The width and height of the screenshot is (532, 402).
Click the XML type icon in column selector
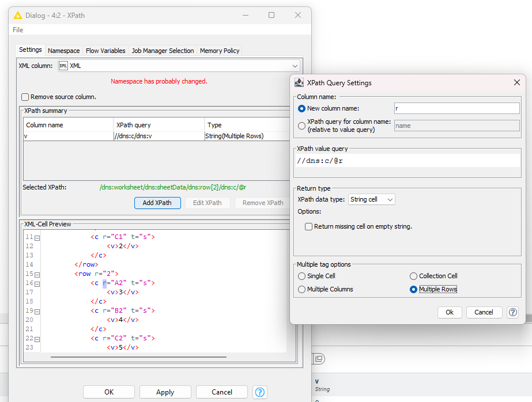coord(63,66)
